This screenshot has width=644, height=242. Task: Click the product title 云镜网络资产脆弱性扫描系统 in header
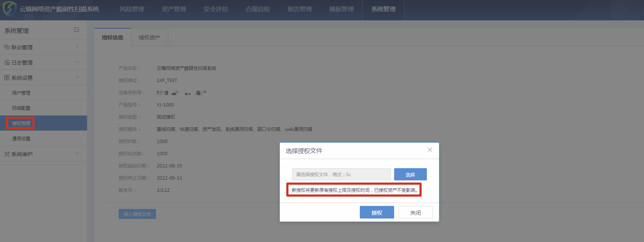[59, 9]
